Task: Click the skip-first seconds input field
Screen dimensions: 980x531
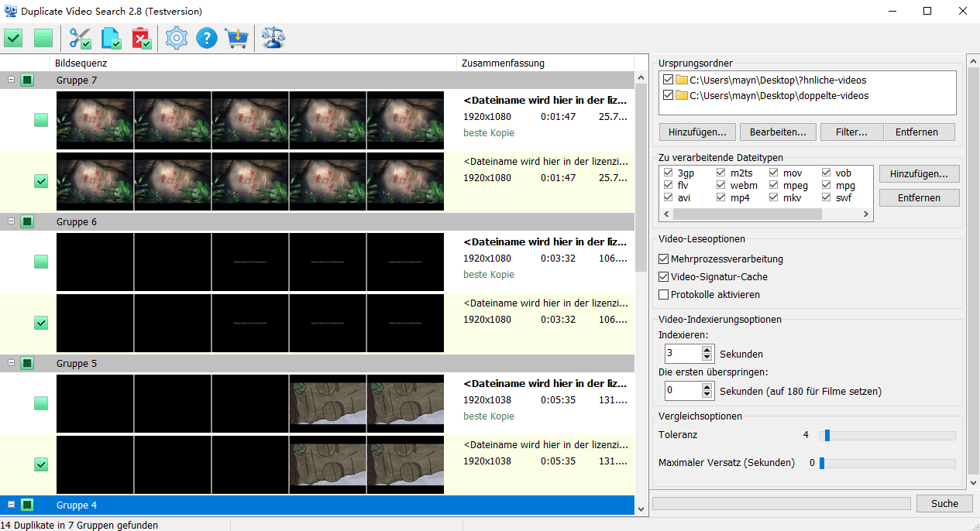Action: point(683,391)
